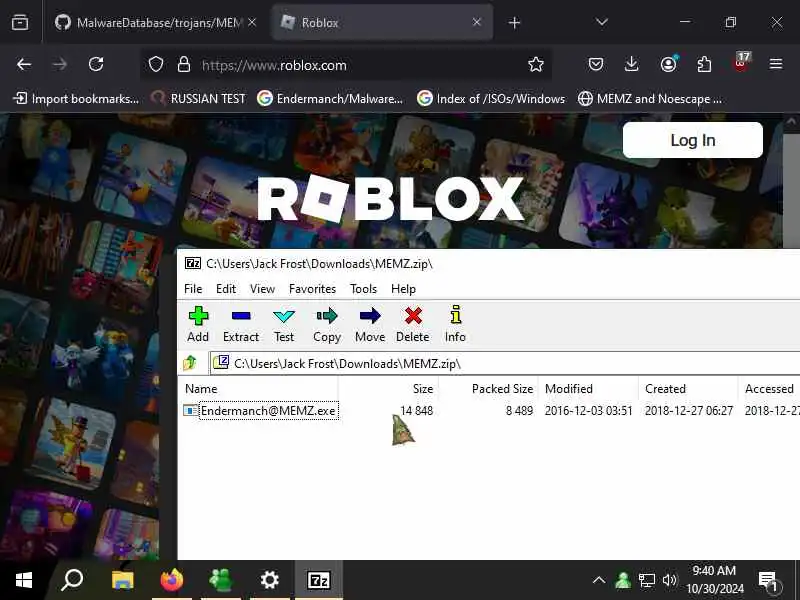Click the Roblox Log In button

tap(692, 140)
